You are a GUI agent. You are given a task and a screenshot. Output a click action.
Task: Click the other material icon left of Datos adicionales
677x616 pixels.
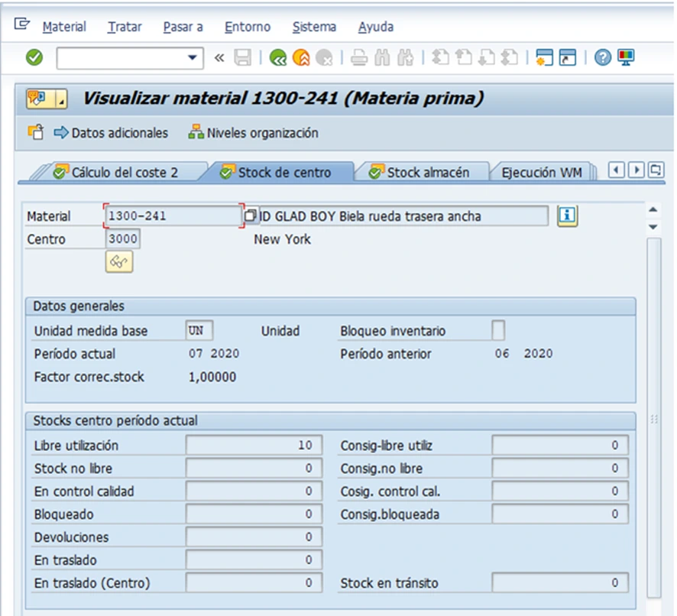click(36, 133)
